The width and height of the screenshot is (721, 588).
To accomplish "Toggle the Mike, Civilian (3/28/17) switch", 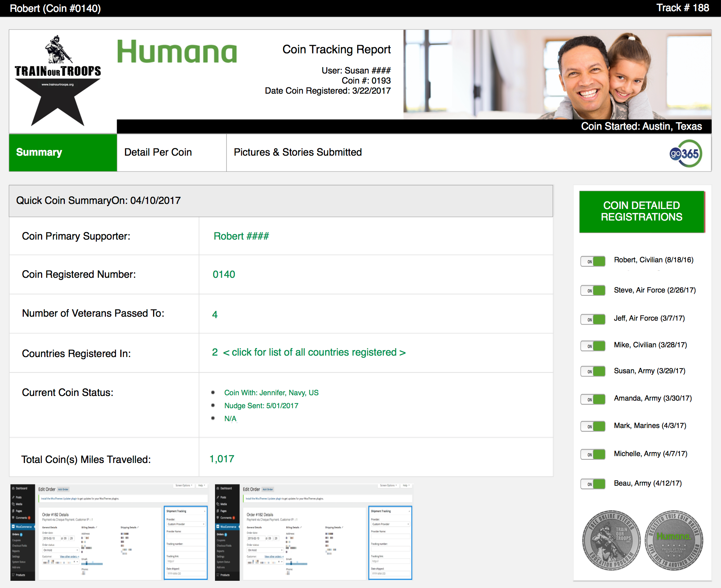I will [593, 346].
